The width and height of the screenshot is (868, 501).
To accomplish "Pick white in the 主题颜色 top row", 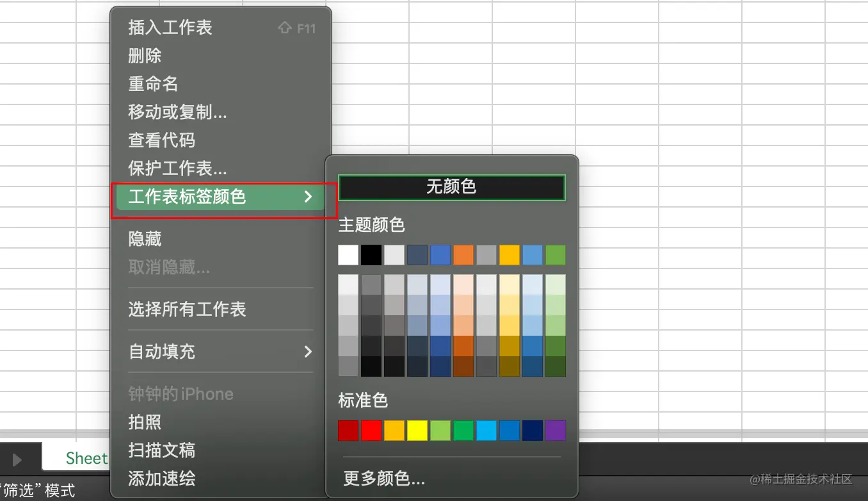I will [x=348, y=255].
